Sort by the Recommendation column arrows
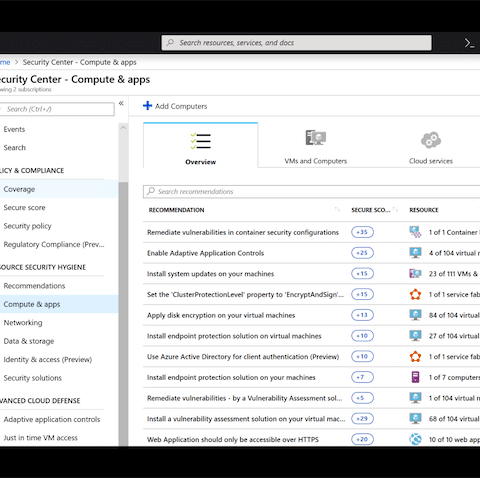The height and width of the screenshot is (478, 480). click(x=337, y=209)
